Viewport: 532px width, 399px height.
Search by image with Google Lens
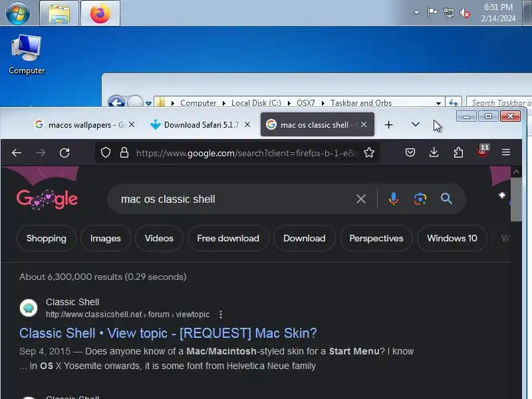click(x=420, y=199)
